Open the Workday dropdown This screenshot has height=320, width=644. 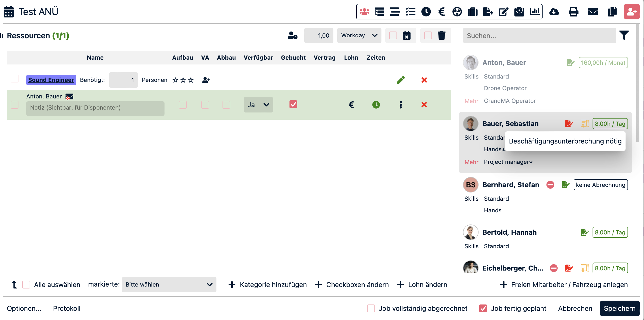pos(359,35)
